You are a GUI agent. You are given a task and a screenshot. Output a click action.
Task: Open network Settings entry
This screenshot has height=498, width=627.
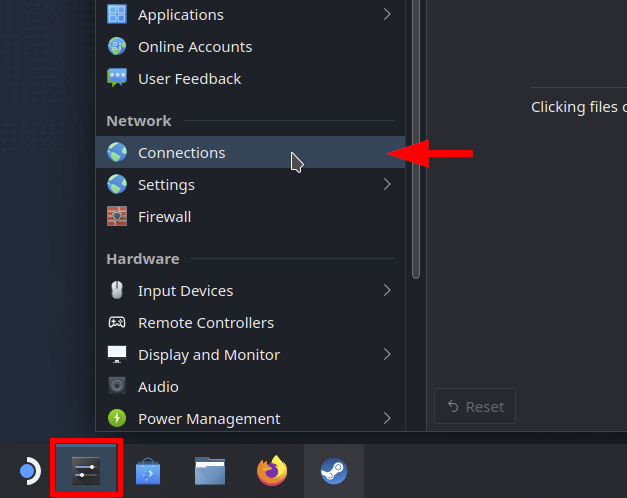(x=250, y=184)
